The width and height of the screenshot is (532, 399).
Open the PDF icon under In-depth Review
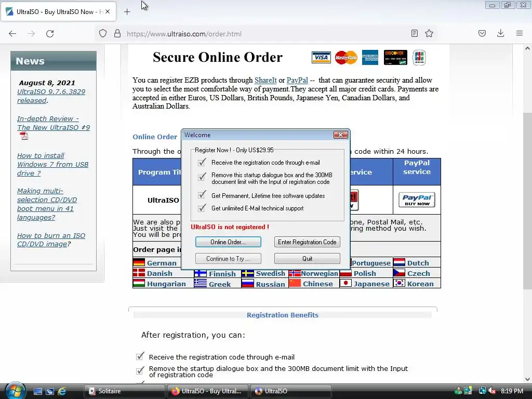pyautogui.click(x=24, y=136)
